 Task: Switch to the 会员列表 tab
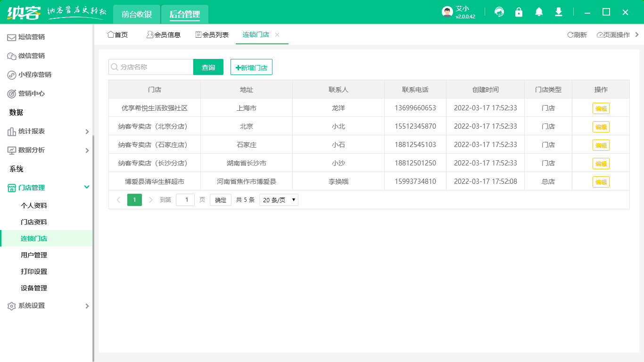click(x=212, y=34)
